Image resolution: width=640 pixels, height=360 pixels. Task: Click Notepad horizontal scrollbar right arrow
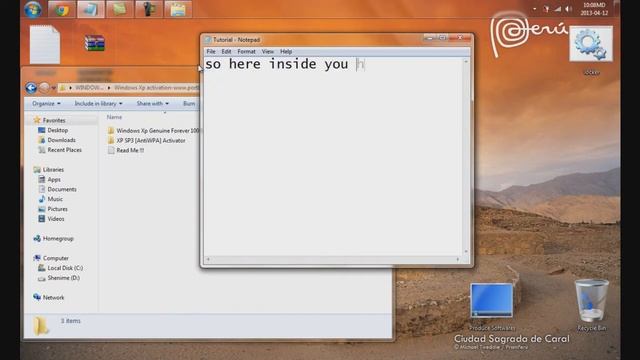458,260
